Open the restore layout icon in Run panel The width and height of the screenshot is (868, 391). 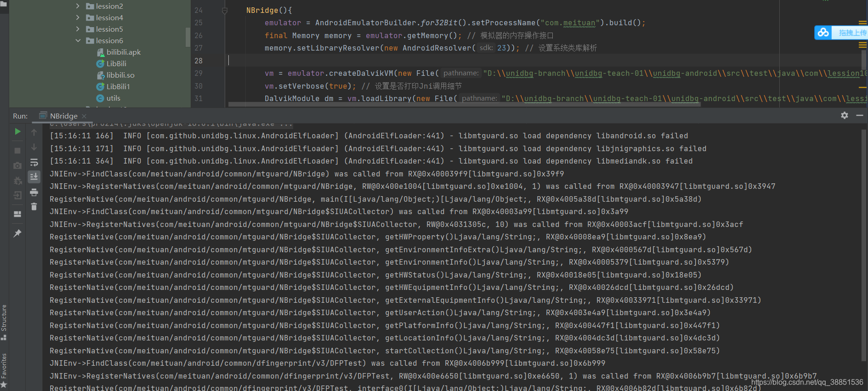[x=17, y=214]
